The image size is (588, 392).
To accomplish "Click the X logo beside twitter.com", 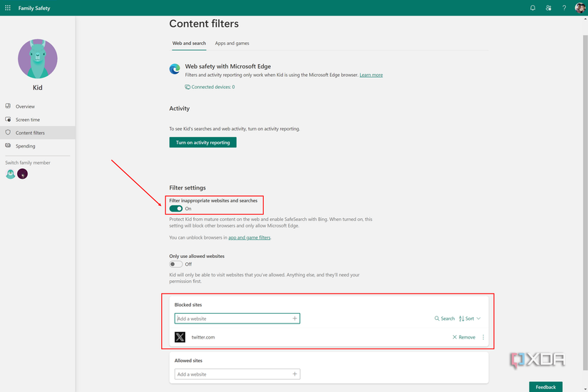I will click(180, 337).
